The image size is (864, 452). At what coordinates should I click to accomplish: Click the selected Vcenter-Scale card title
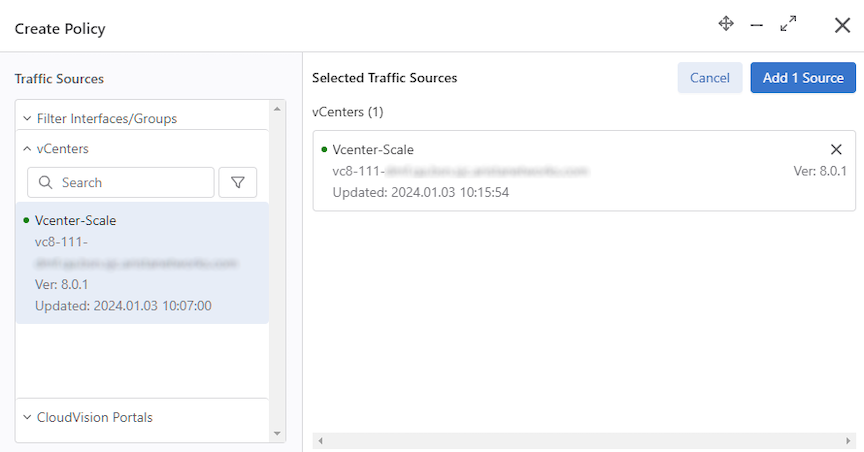[x=373, y=149]
